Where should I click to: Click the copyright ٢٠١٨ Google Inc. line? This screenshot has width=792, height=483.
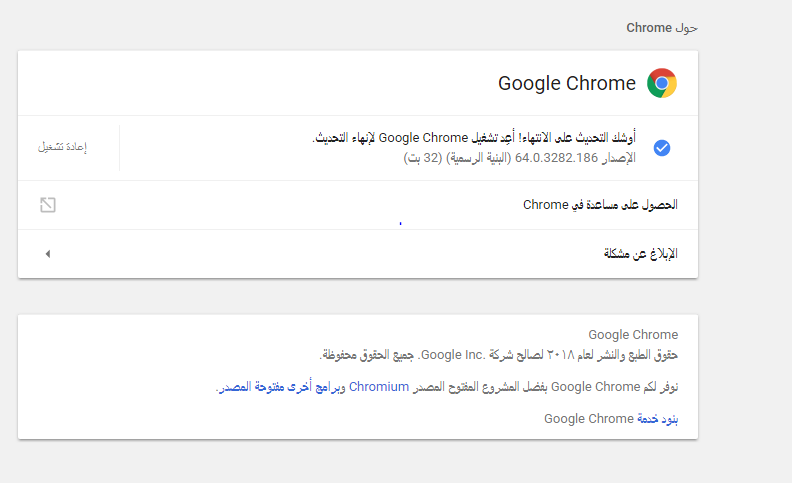(x=499, y=355)
